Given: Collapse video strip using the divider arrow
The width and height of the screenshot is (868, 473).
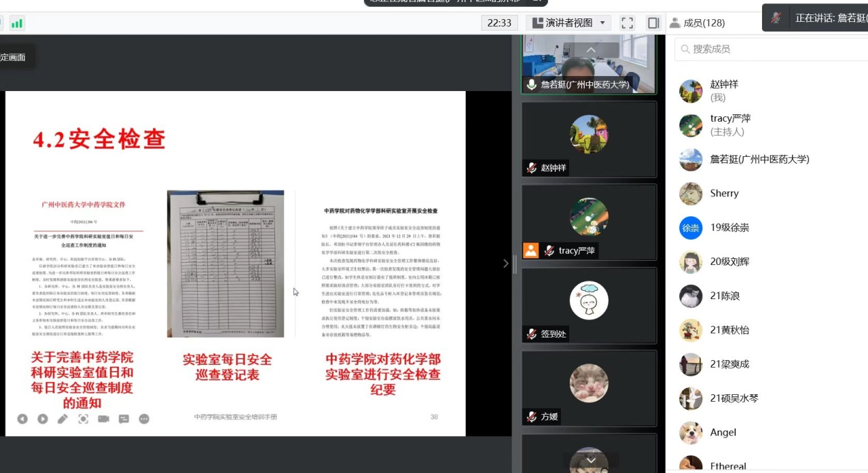Looking at the screenshot, I should (x=506, y=264).
